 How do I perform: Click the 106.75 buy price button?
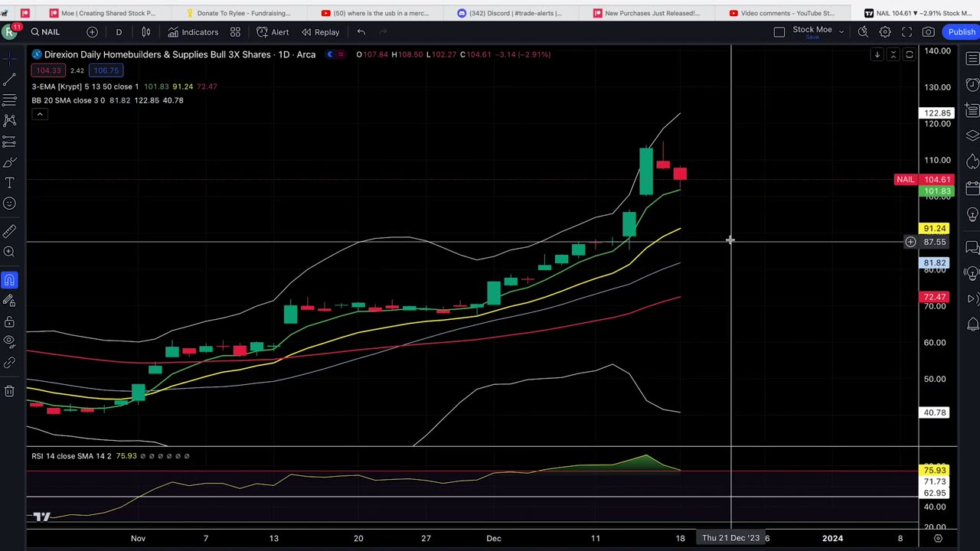click(x=106, y=70)
